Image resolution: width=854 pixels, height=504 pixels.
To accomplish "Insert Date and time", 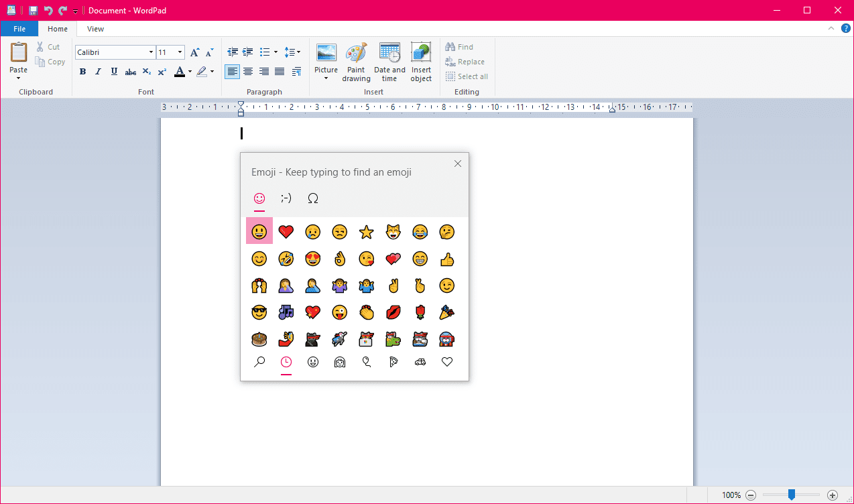I will 389,54.
